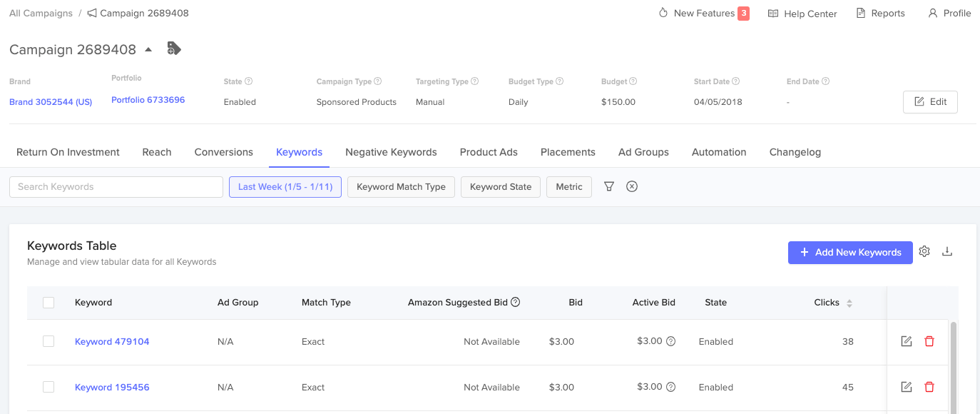Expand the Campaign 2689408 title dropdown arrow
Viewport: 980px width, 414px height.
[148, 49]
